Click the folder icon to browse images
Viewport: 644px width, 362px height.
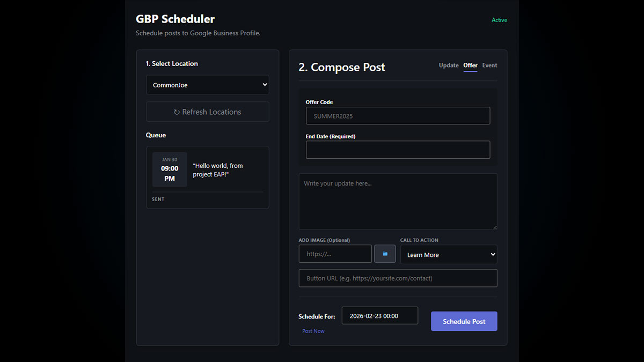coord(385,254)
